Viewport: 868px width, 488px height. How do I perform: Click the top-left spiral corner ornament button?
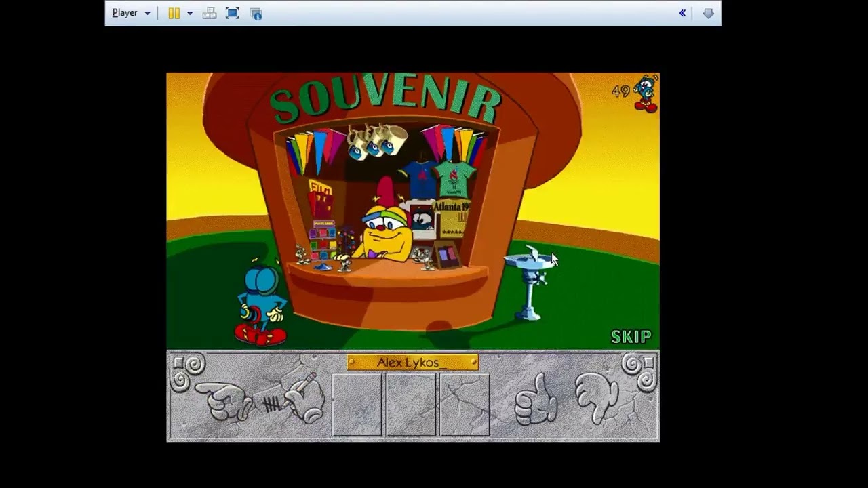pos(187,371)
